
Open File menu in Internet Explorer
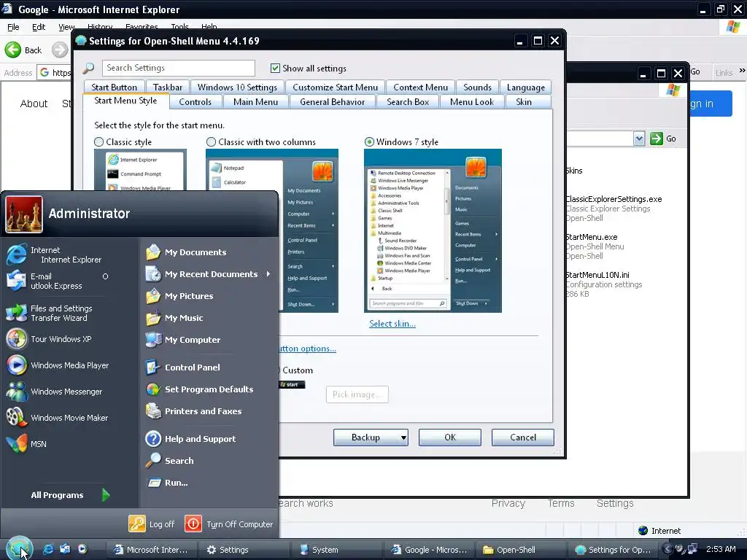(x=13, y=27)
